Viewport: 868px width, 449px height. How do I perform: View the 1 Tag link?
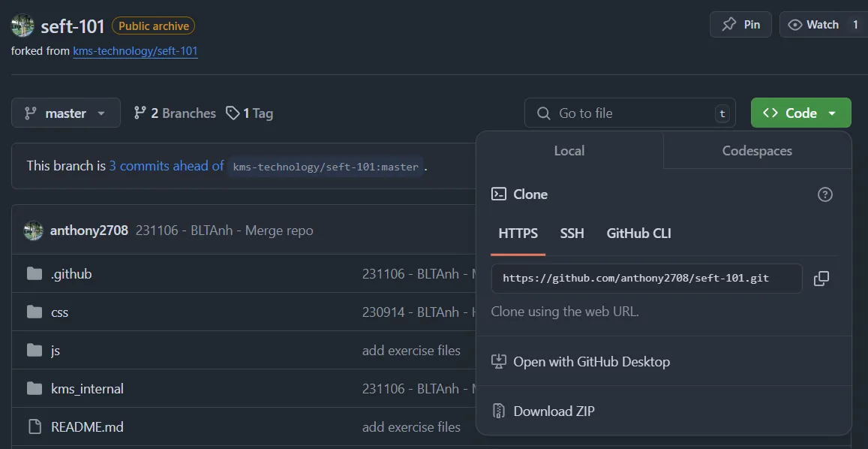click(x=250, y=113)
